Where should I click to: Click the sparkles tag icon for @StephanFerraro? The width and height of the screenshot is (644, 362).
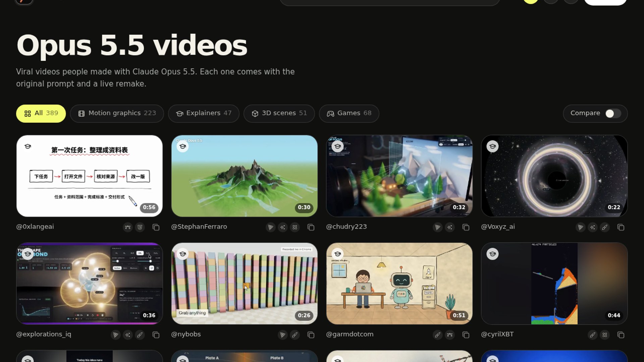pyautogui.click(x=283, y=227)
